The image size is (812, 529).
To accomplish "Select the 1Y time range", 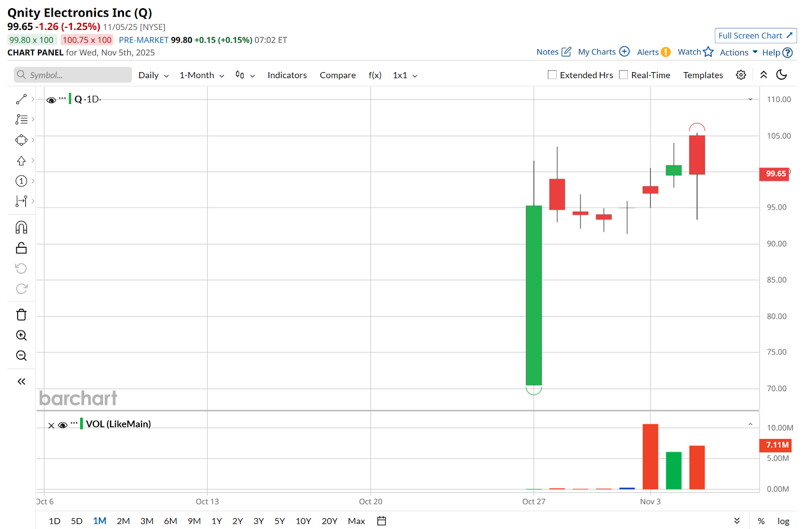I will pos(217,521).
